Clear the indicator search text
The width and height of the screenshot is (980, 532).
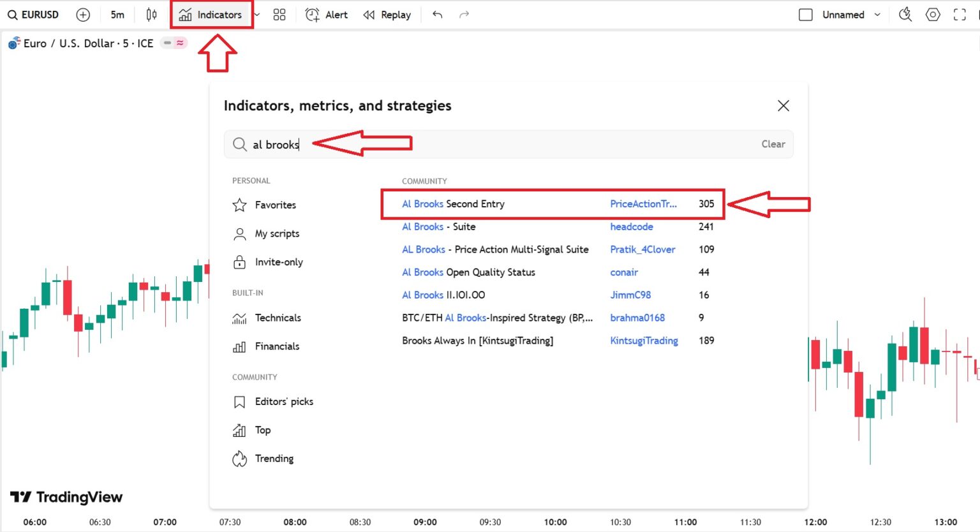click(773, 144)
